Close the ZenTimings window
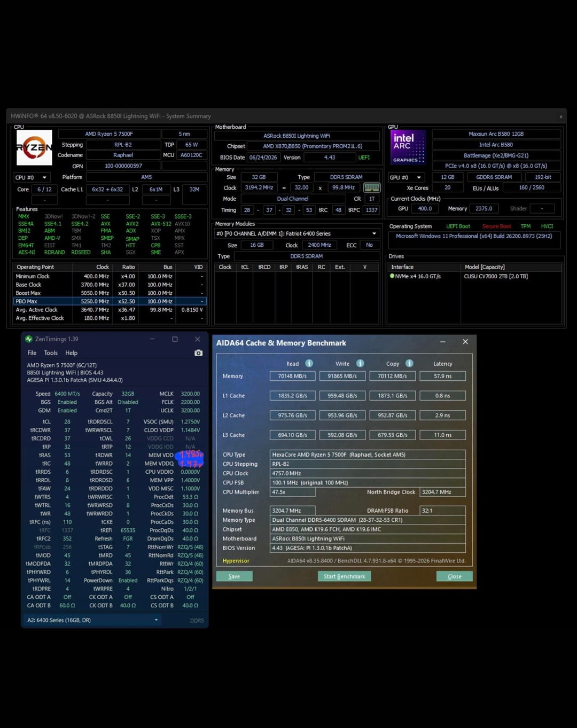 pos(198,339)
